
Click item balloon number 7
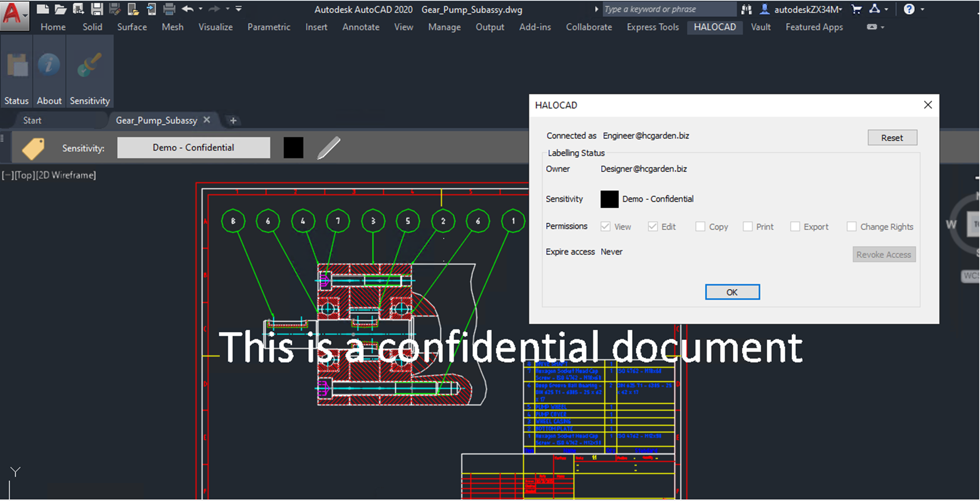(338, 221)
